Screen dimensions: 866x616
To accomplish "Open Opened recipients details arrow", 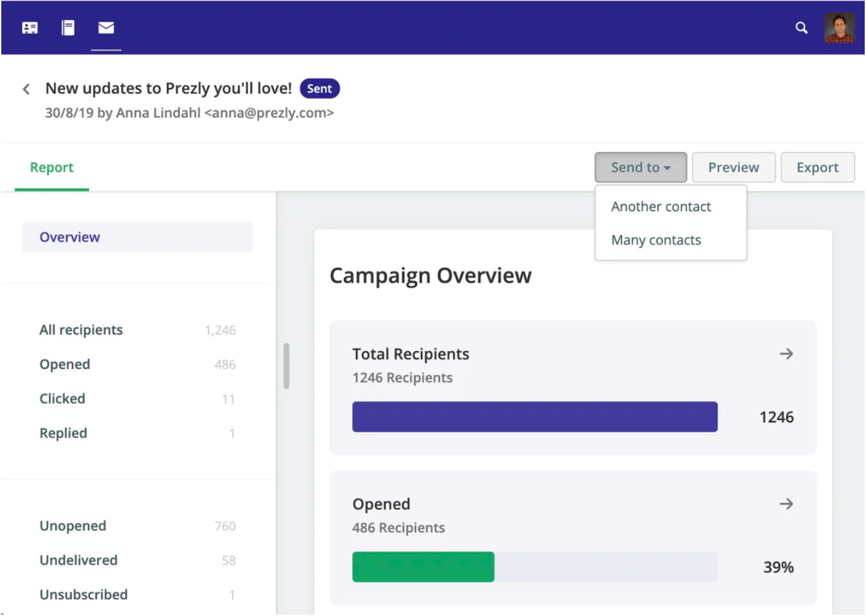I will 786,504.
